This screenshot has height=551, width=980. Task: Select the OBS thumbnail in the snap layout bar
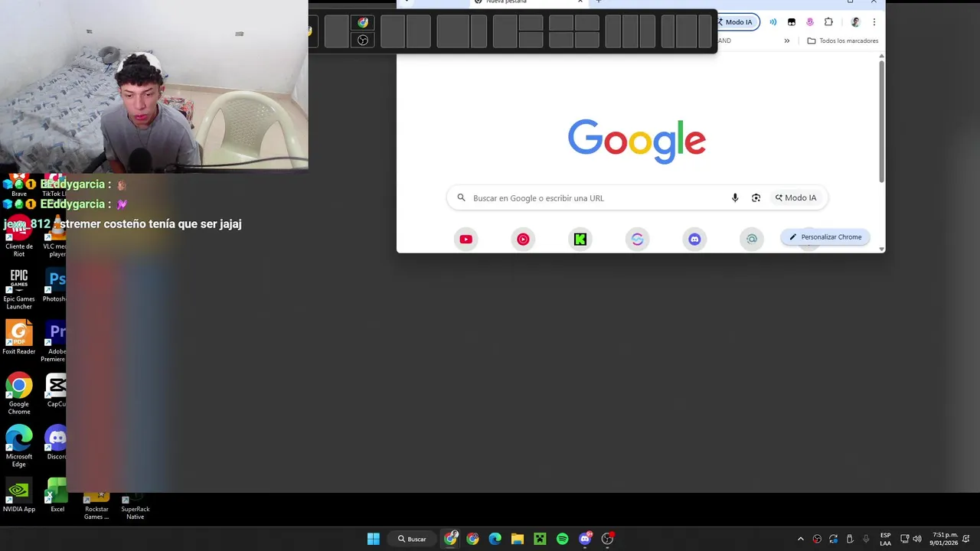click(363, 40)
